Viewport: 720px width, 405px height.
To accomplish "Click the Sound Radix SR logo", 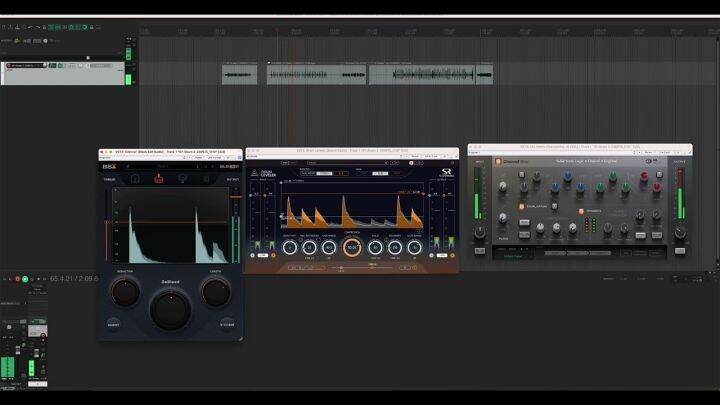I will click(x=447, y=172).
